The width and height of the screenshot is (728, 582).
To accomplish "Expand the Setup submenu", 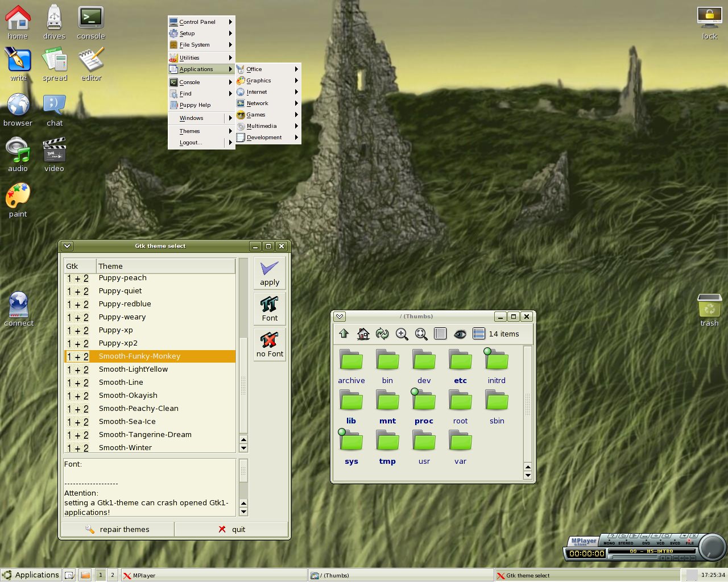I will point(201,33).
